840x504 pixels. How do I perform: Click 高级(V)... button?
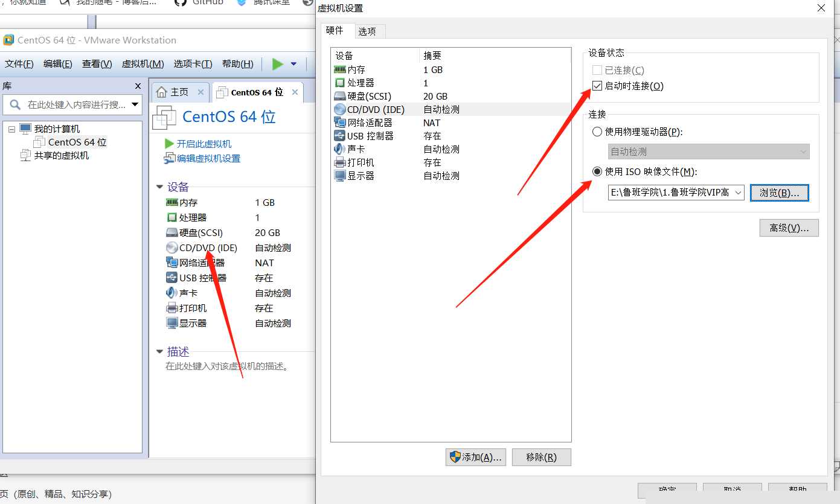[789, 228]
